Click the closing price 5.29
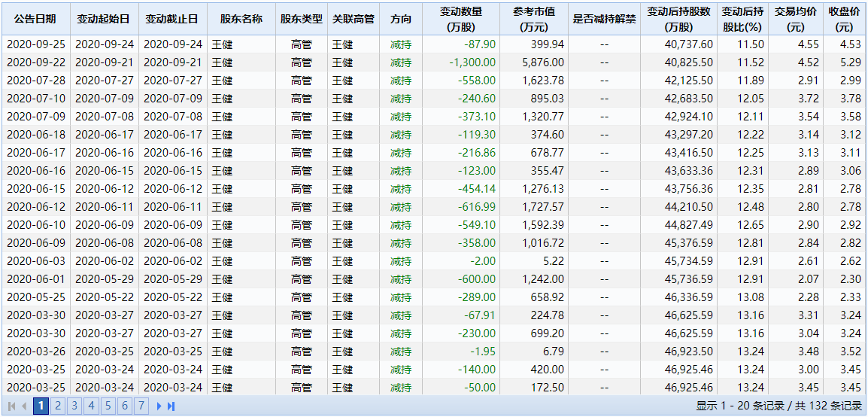Viewport: 868px width, 417px height. 851,62
